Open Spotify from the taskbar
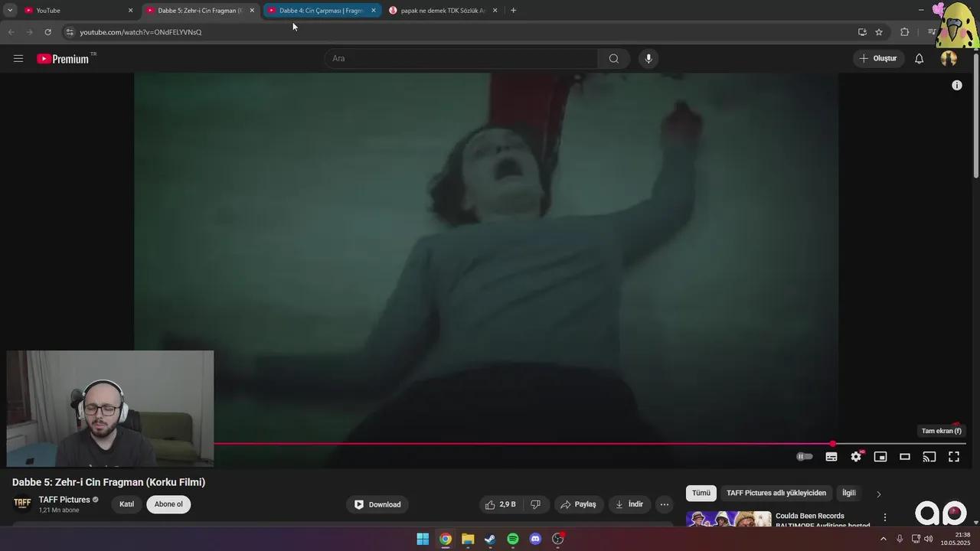The height and width of the screenshot is (551, 980). pyautogui.click(x=513, y=539)
